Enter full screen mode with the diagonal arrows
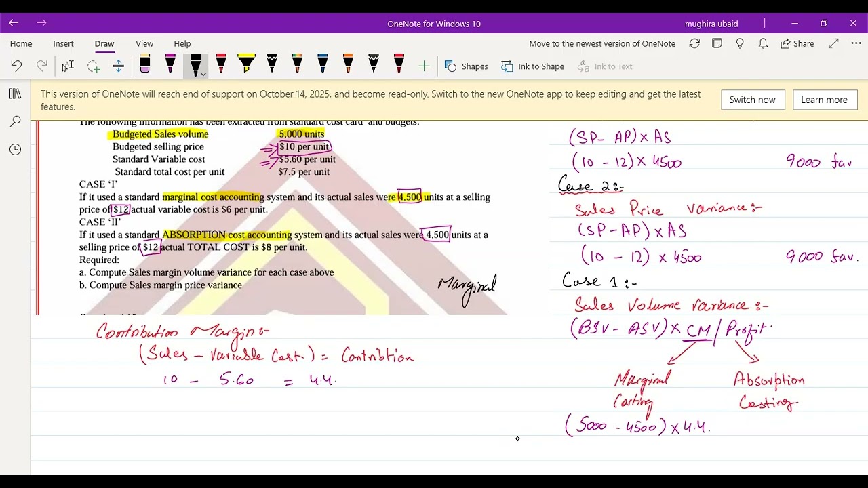This screenshot has height=488, width=868. tap(834, 43)
